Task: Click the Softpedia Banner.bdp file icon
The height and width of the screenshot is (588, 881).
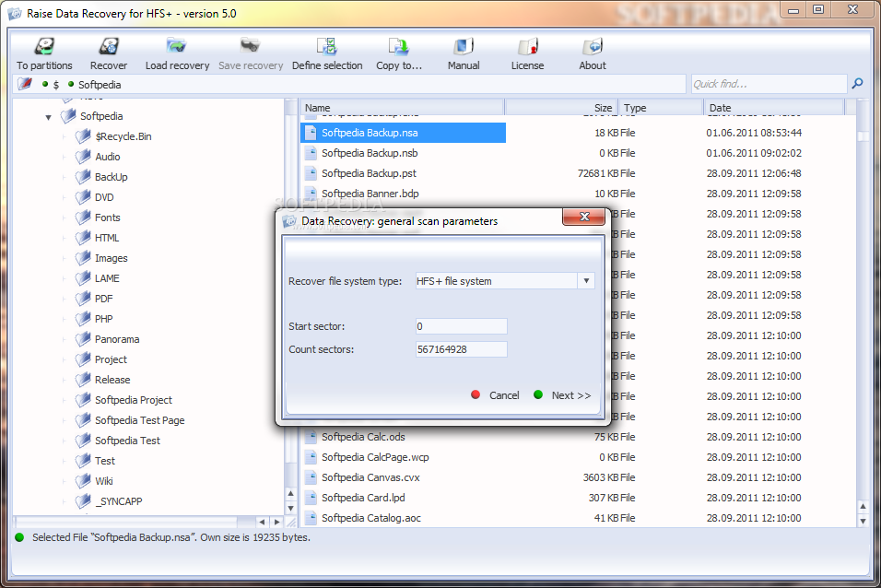Action: [311, 194]
